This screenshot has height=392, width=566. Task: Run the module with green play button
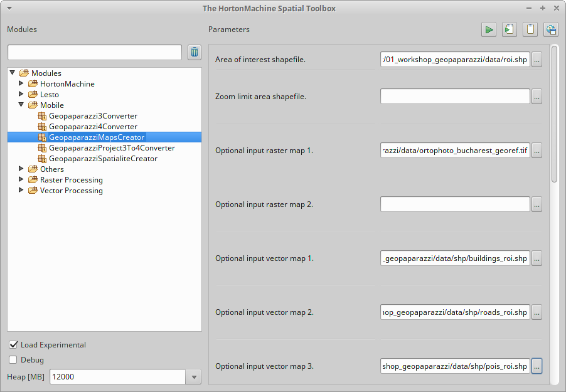pos(489,29)
